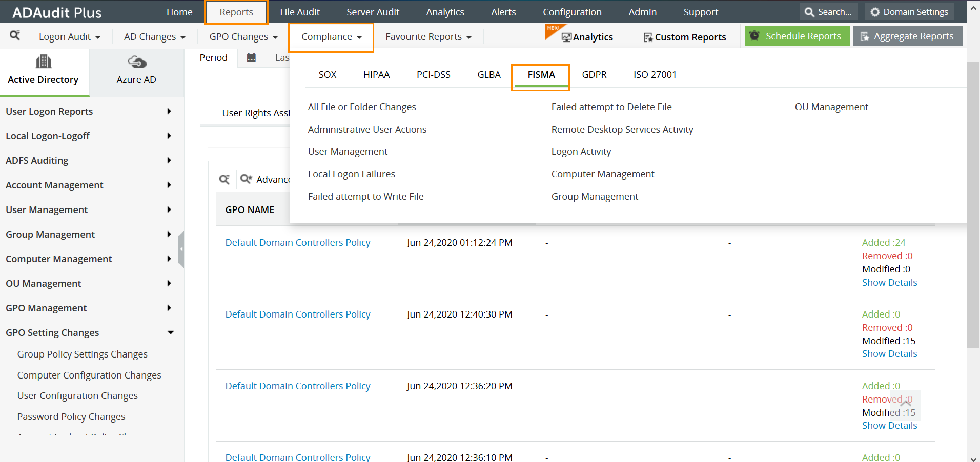Click the Advanced Search star icon
The image size is (980, 462).
pos(246,179)
